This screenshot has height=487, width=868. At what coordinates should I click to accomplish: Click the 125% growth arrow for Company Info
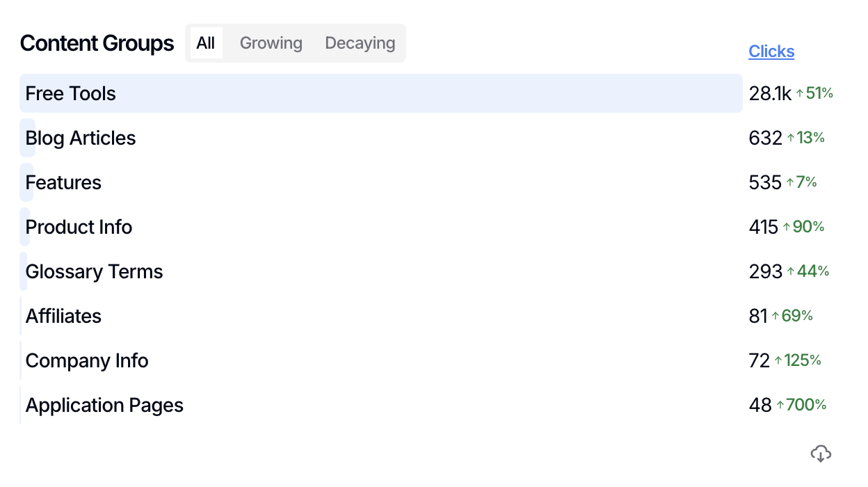coord(778,360)
